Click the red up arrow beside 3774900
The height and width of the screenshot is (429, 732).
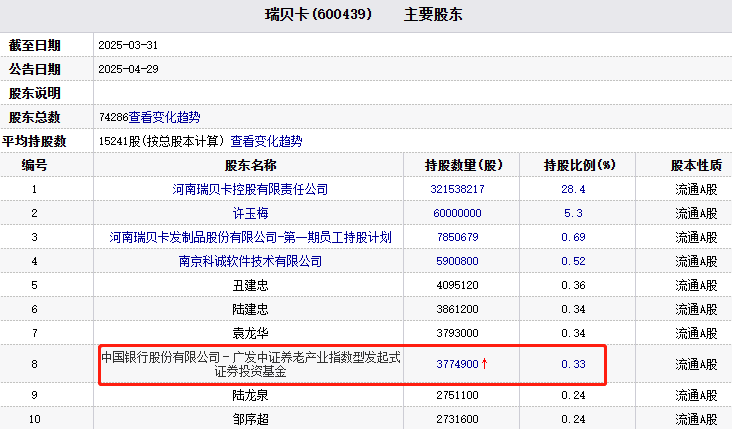click(x=485, y=364)
